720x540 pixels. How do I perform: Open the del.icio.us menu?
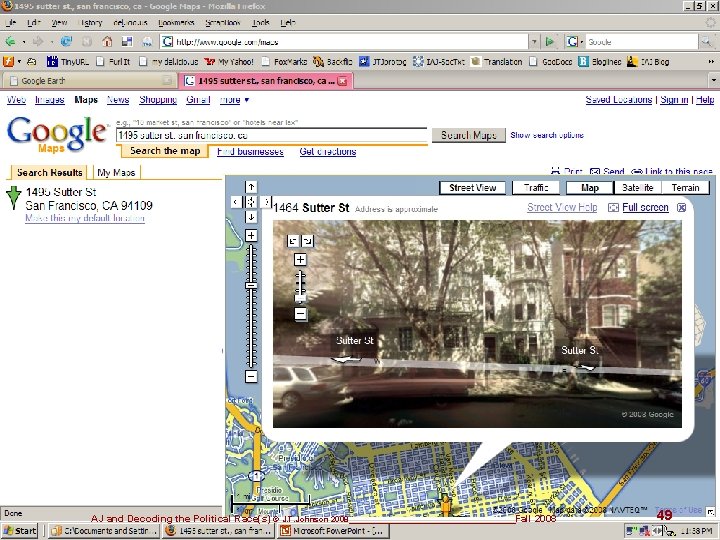pos(130,22)
